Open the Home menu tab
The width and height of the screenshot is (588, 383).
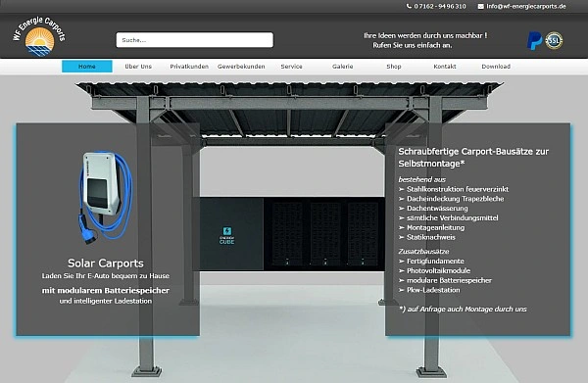pyautogui.click(x=87, y=67)
